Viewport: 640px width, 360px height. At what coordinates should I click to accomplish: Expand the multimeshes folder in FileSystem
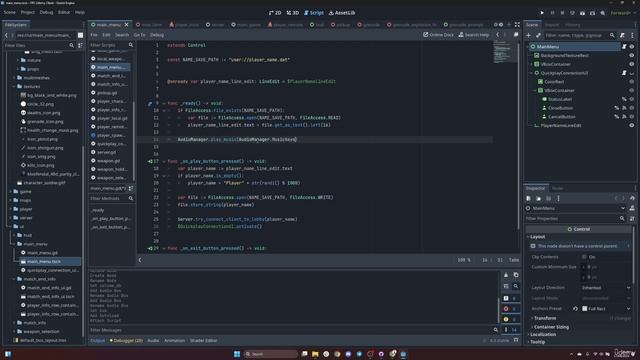[14, 78]
